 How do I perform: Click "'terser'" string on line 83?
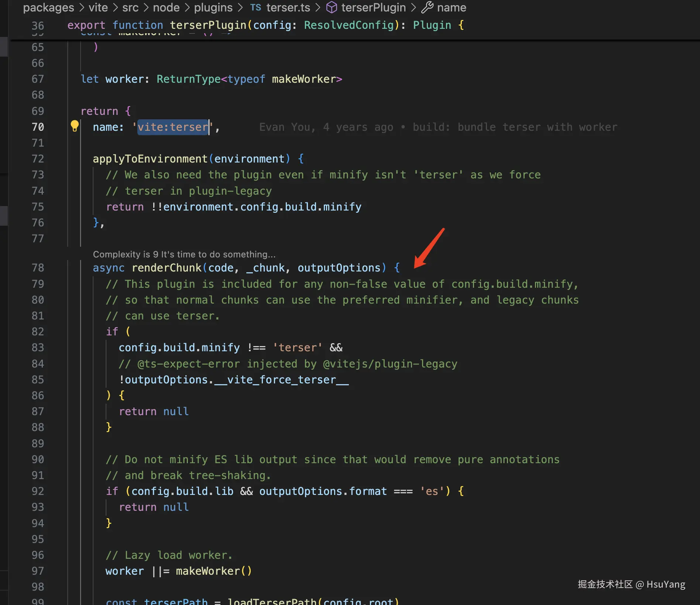point(298,348)
